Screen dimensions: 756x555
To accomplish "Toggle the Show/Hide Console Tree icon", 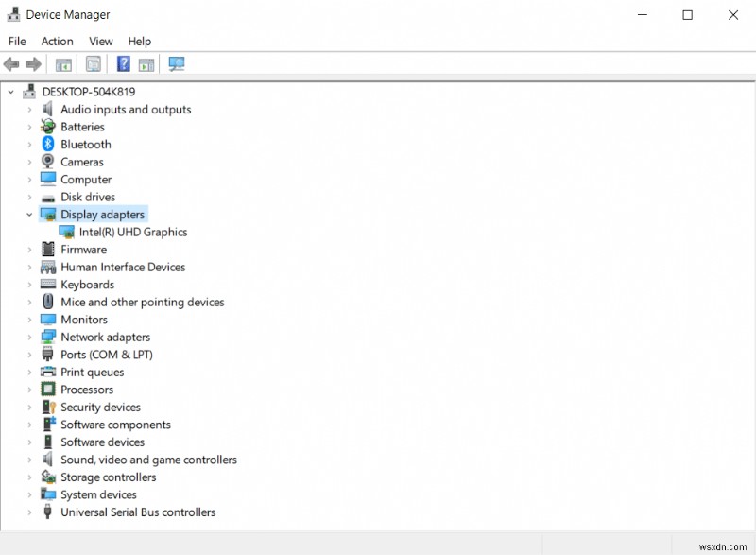I will tap(62, 63).
